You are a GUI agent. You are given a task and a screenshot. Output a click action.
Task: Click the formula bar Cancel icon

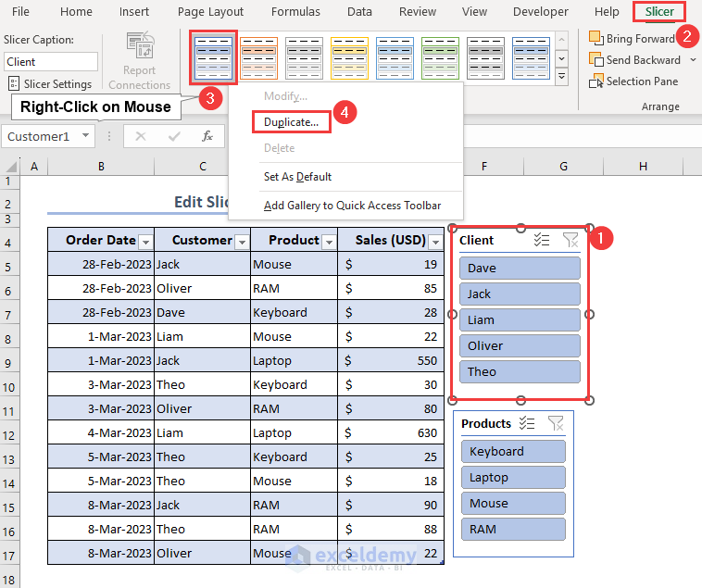click(141, 136)
